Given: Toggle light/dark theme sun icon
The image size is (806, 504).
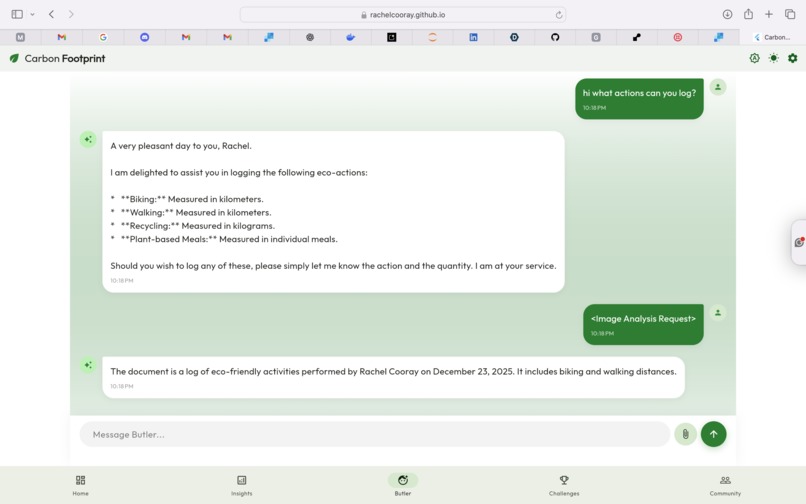Looking at the screenshot, I should coord(774,58).
